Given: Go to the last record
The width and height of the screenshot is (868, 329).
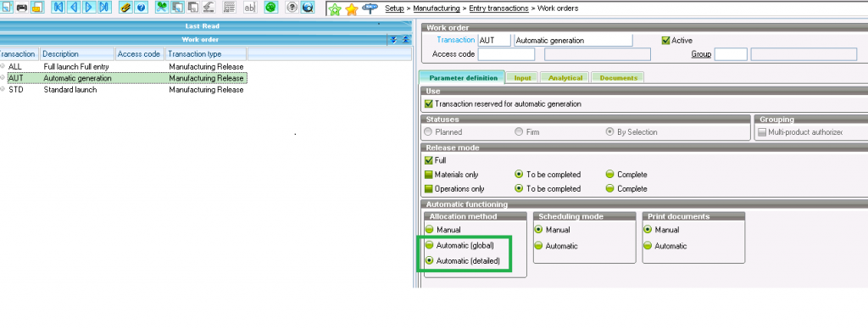Looking at the screenshot, I should pyautogui.click(x=104, y=7).
